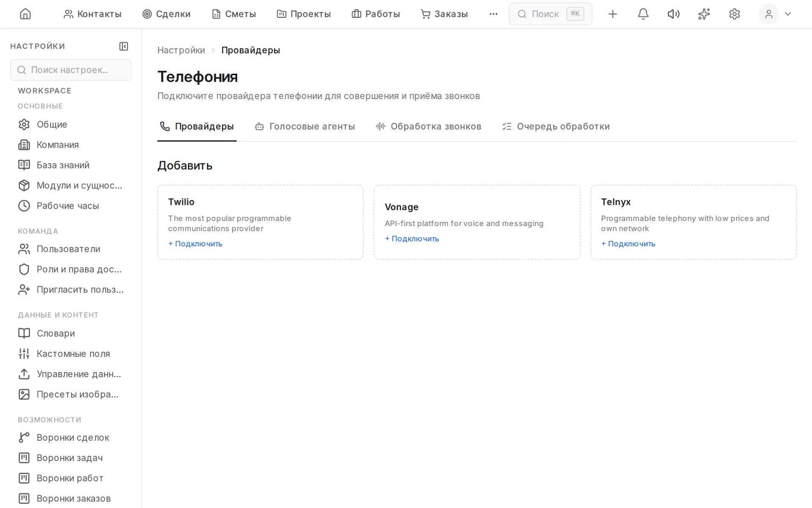
Task: Click the speaker sound icon
Action: [x=673, y=14]
